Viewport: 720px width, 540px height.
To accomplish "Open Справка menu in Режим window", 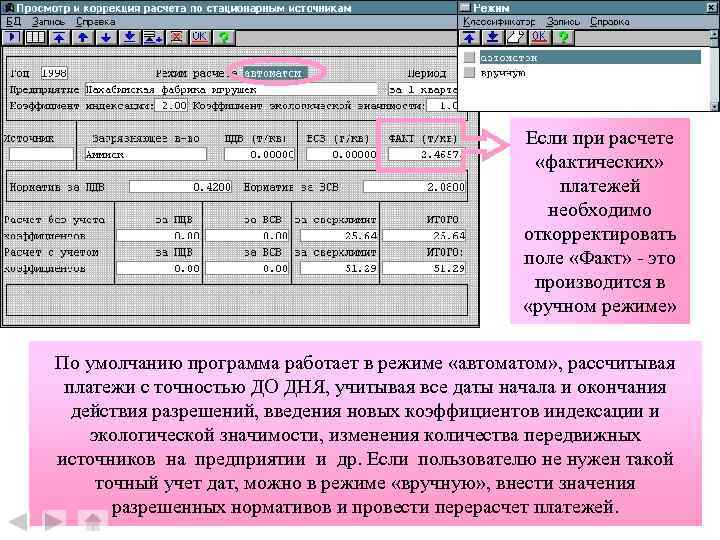I will [610, 22].
